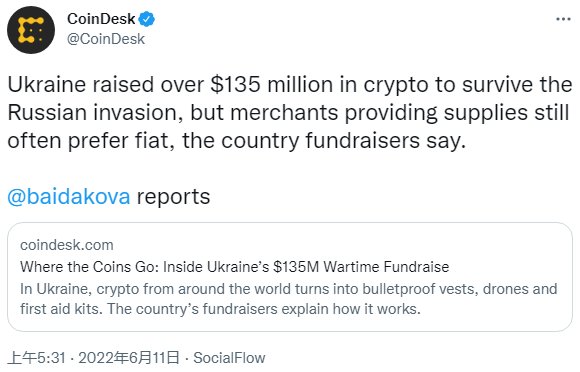Click the '$135M Wartime Fundraise' title text
The width and height of the screenshot is (580, 372).
tap(361, 267)
